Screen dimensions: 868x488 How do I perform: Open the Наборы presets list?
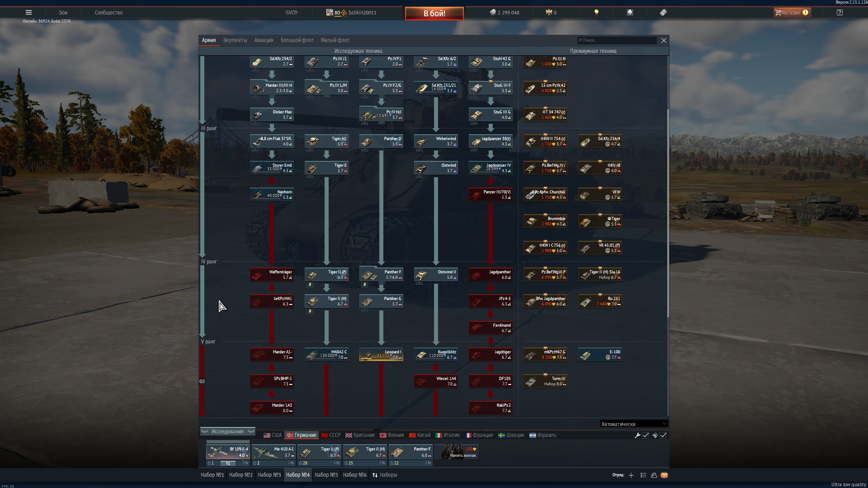coord(385,475)
